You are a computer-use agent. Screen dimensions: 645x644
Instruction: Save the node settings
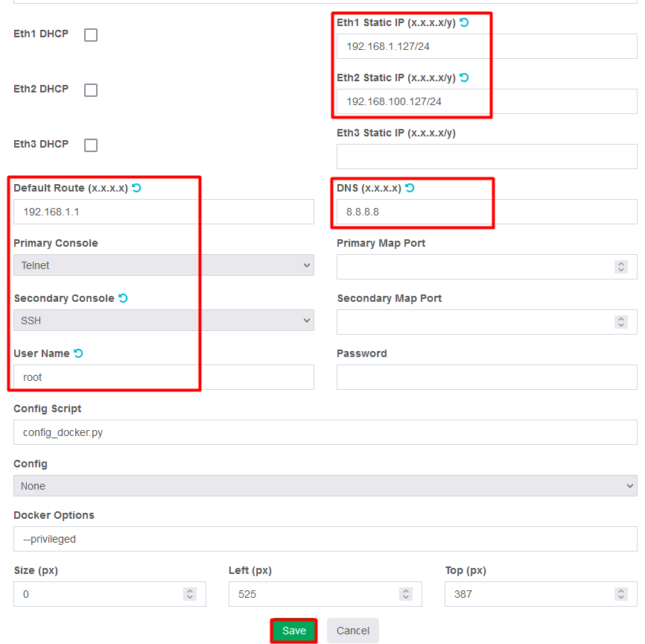pyautogui.click(x=293, y=631)
